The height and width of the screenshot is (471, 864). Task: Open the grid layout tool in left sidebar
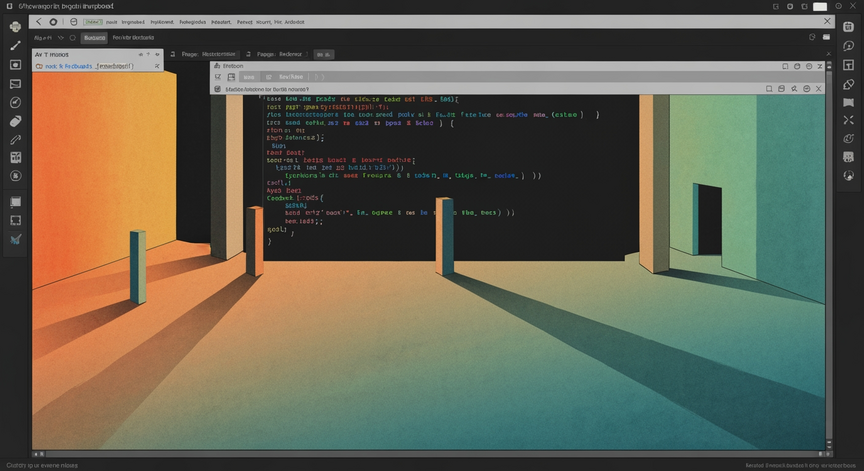point(15,158)
